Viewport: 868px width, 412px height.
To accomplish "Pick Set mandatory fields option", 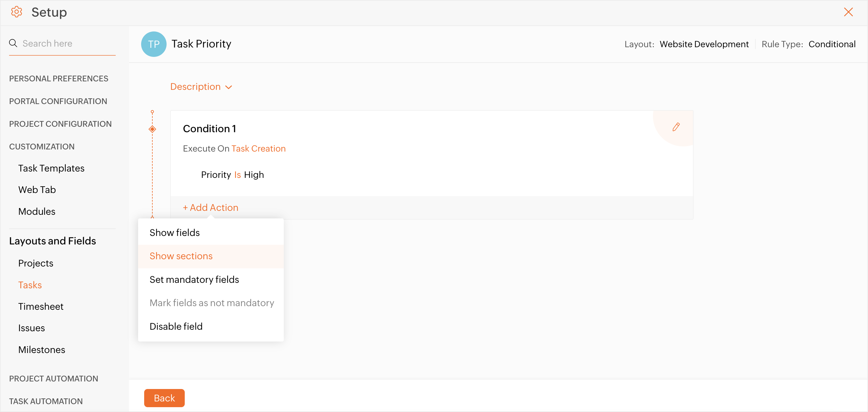I will click(194, 280).
